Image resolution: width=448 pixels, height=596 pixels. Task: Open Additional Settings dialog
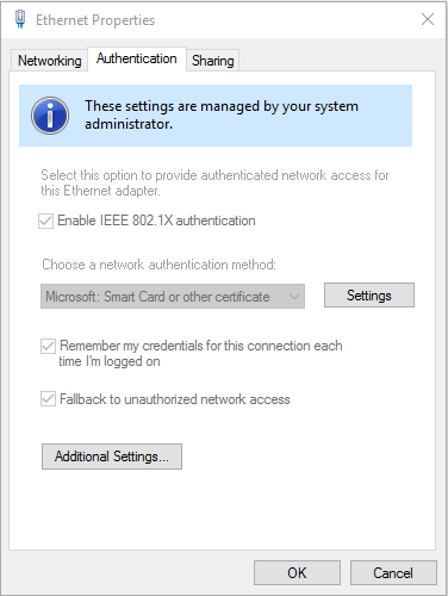coord(112,457)
